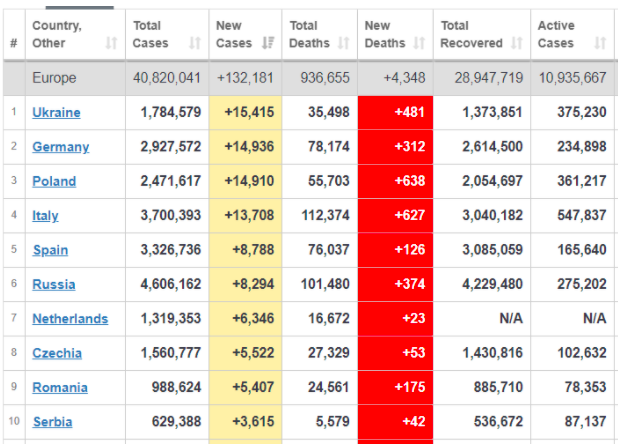The height and width of the screenshot is (447, 618).
Task: Click Europe active cases 10,935,667
Action: pos(572,78)
